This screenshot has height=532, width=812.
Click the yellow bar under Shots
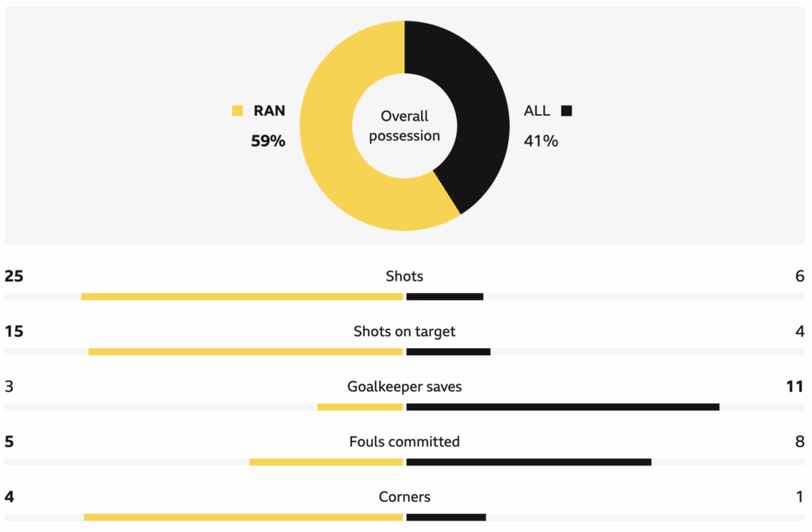point(242,297)
